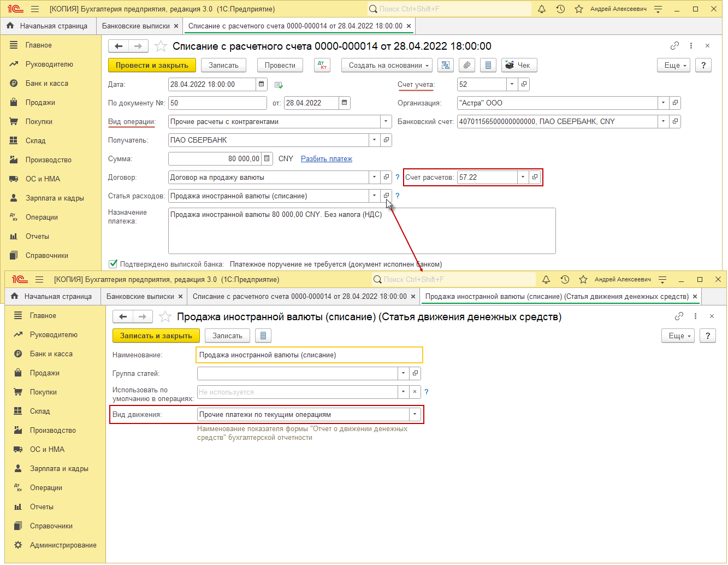Click Провести и закрыть button
Image resolution: width=728 pixels, height=565 pixels.
[x=152, y=65]
